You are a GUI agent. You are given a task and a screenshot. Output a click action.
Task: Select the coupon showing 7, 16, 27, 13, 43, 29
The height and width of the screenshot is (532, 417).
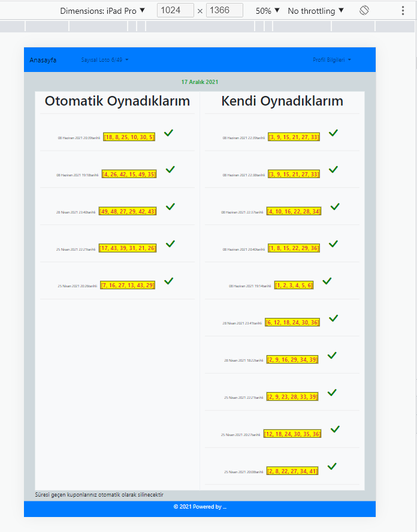tap(127, 285)
